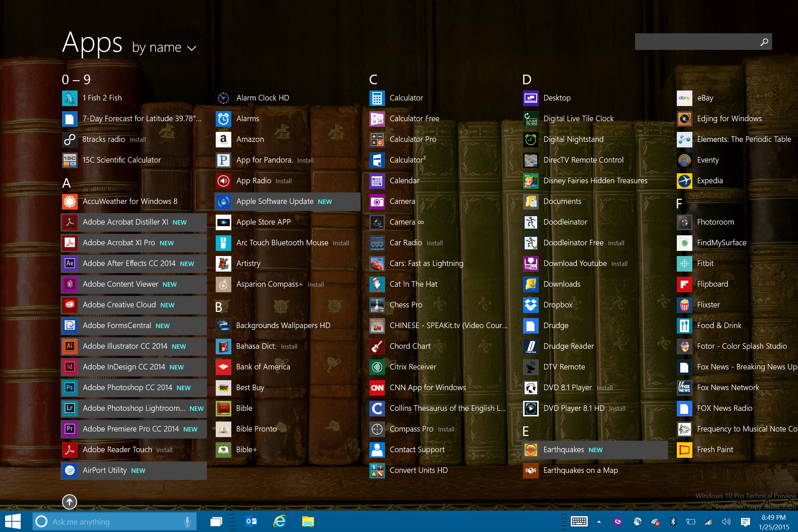Open the Flipboard app icon
The width and height of the screenshot is (798, 532).
685,284
